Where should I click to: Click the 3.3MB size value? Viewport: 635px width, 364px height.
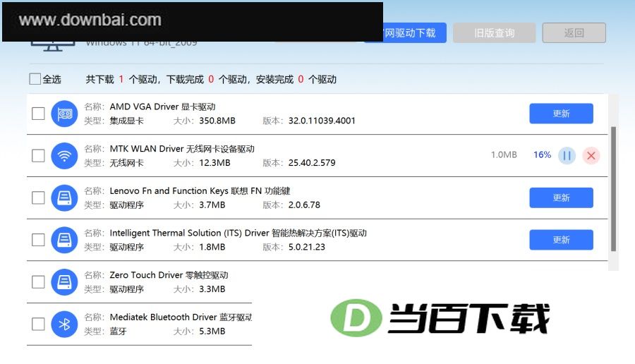[x=212, y=289]
